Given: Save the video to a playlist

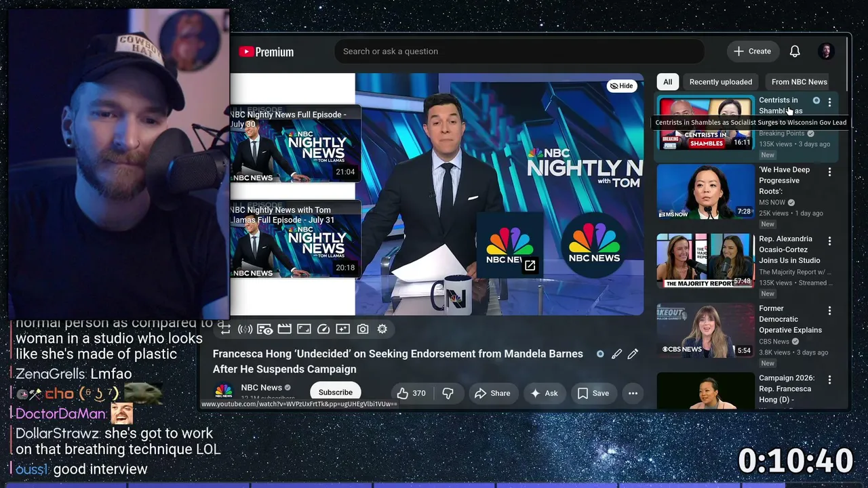Looking at the screenshot, I should point(593,393).
